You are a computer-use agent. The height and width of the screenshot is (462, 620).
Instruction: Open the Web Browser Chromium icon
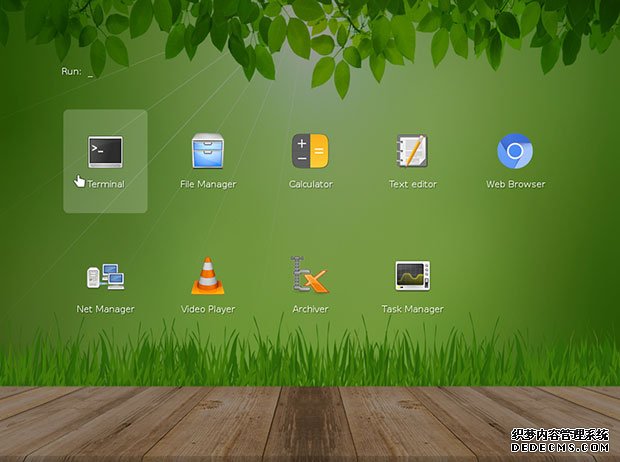click(x=515, y=151)
